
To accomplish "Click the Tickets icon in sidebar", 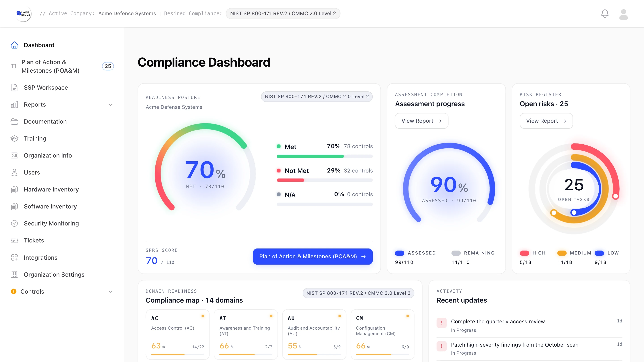I will (x=14, y=240).
